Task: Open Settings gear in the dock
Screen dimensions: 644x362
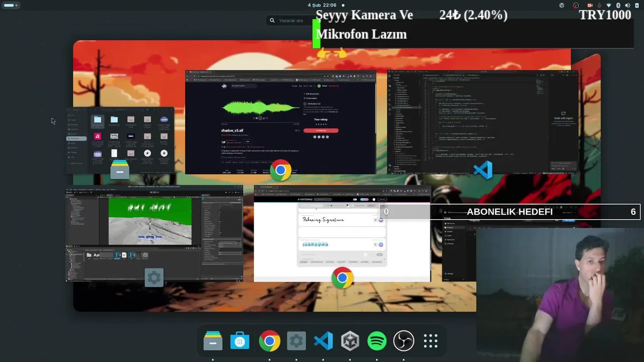Action: pos(296,341)
